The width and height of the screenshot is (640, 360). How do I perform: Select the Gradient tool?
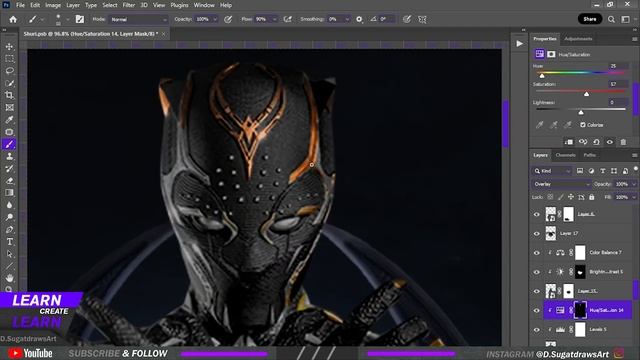pos(9,193)
